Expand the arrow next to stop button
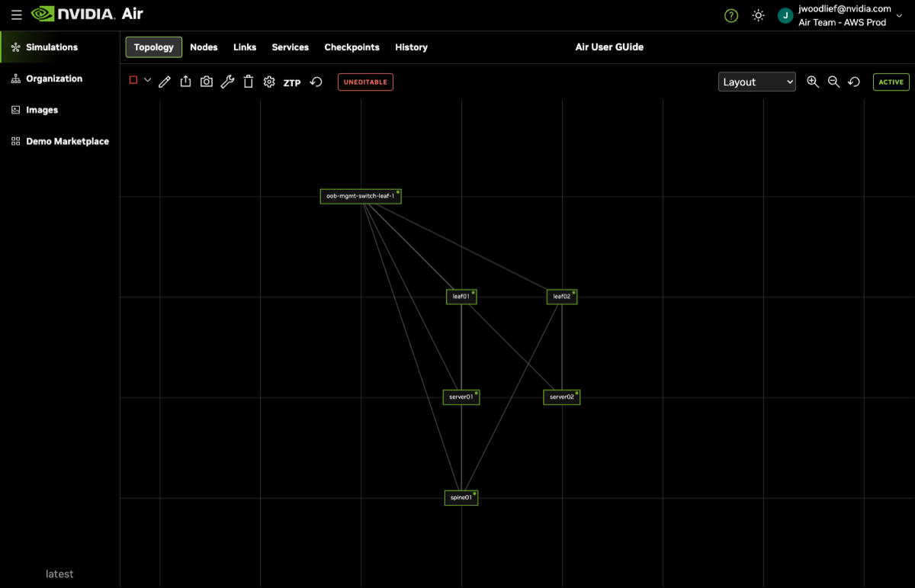Viewport: 915px width, 588px height. coord(148,80)
